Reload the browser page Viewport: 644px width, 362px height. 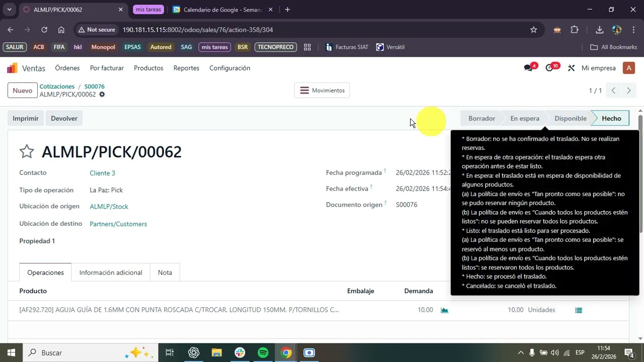pos(44,30)
